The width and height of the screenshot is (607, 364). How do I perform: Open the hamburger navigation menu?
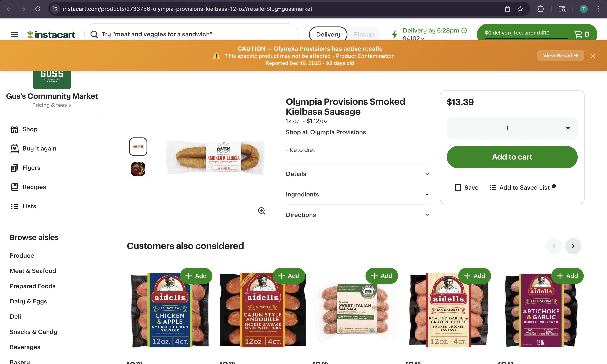coord(14,34)
